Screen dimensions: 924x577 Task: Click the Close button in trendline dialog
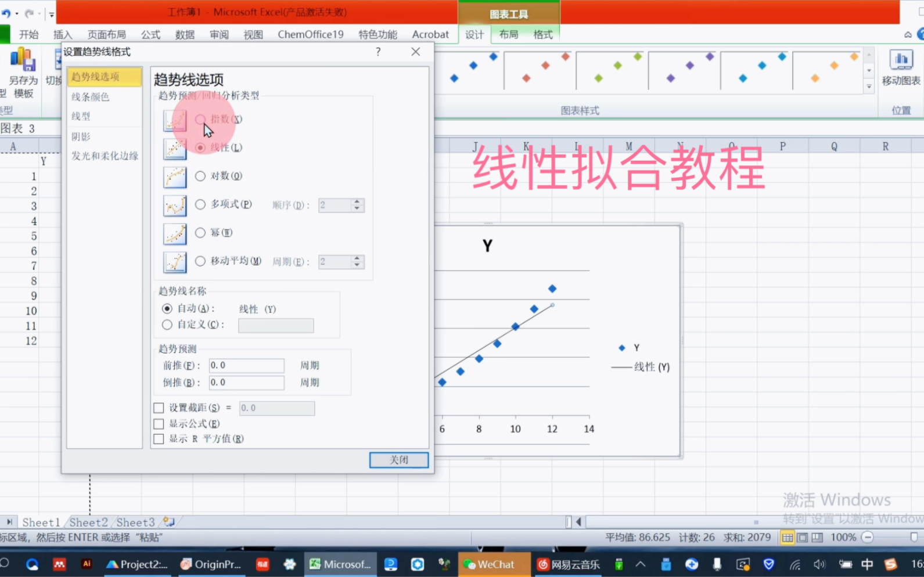click(399, 460)
